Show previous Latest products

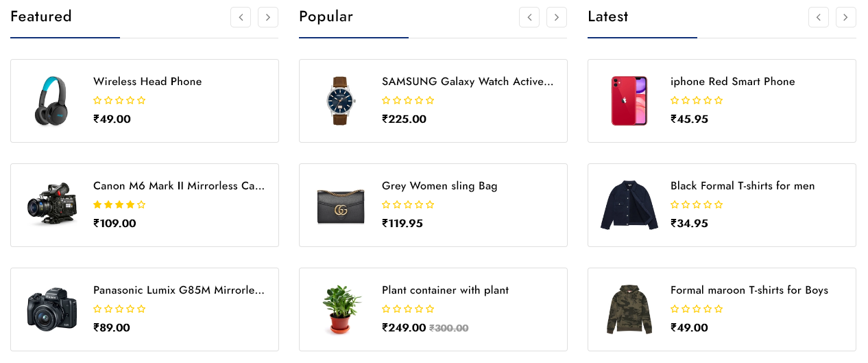click(x=819, y=17)
